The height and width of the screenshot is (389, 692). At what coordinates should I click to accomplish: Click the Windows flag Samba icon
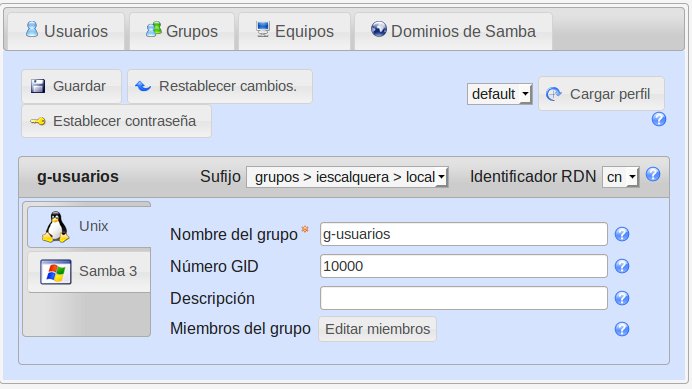56,272
